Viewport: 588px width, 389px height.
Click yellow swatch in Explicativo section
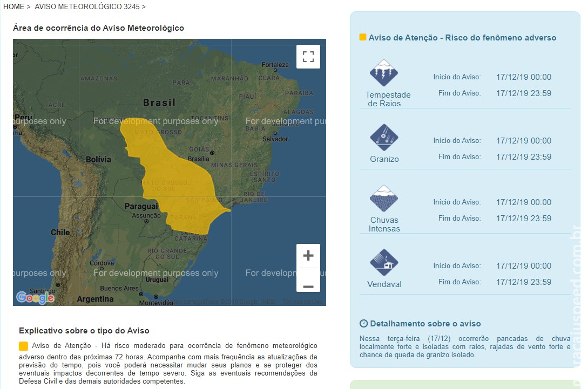click(x=24, y=346)
